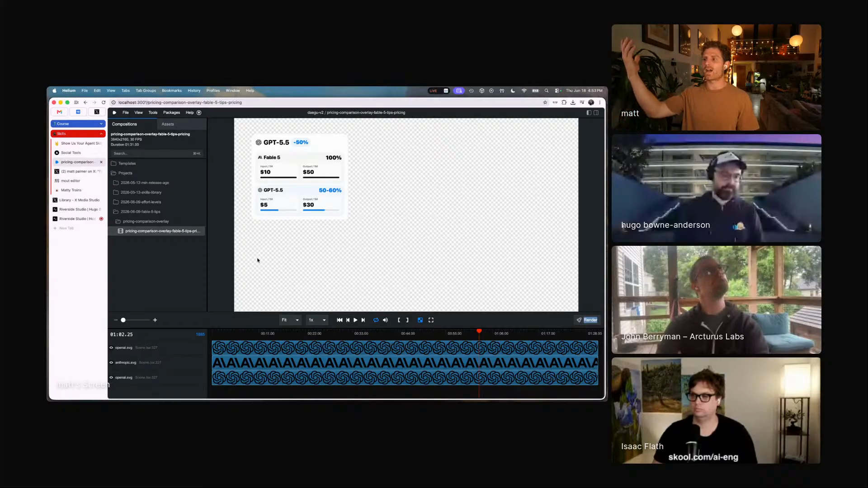Bookmark the page with the star icon
Viewport: 868px width, 488px height.
point(545,103)
